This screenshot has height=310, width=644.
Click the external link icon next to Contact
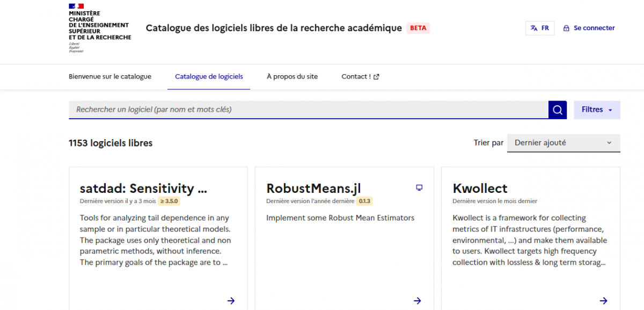click(375, 76)
